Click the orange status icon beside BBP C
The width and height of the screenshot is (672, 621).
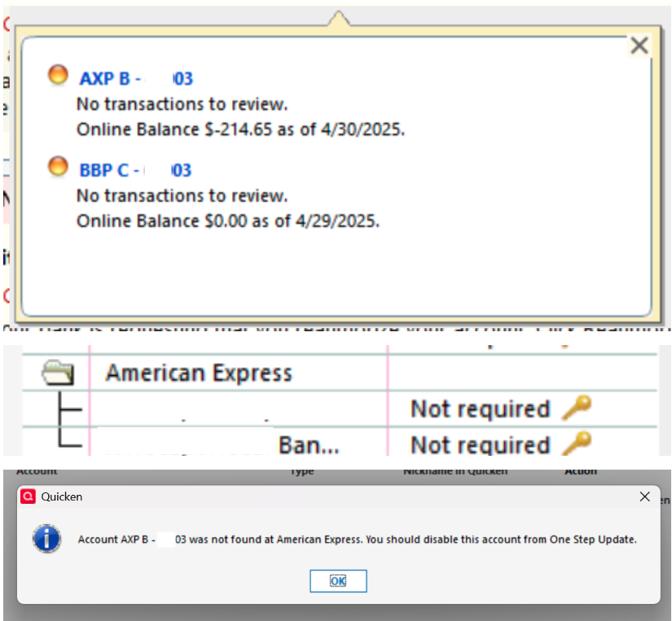point(58,167)
